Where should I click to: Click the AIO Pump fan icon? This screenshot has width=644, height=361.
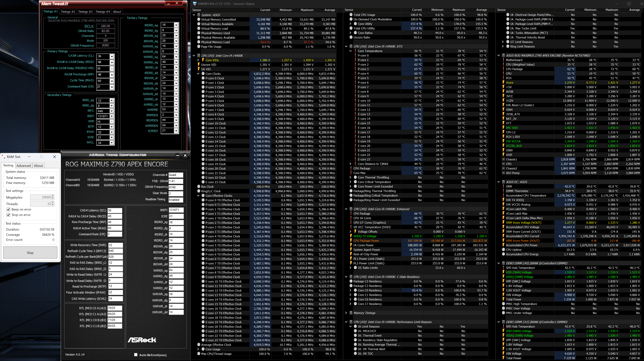(503, 173)
